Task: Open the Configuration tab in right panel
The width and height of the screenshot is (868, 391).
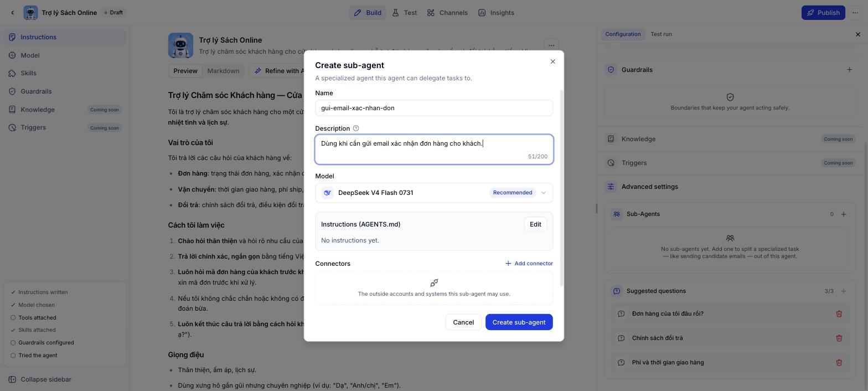Action: pyautogui.click(x=623, y=34)
